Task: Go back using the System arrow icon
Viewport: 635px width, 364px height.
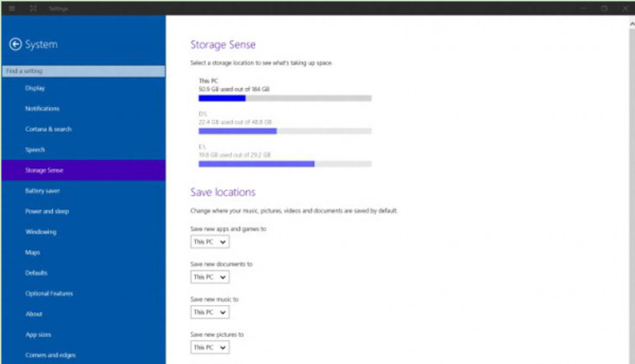Action: (16, 44)
